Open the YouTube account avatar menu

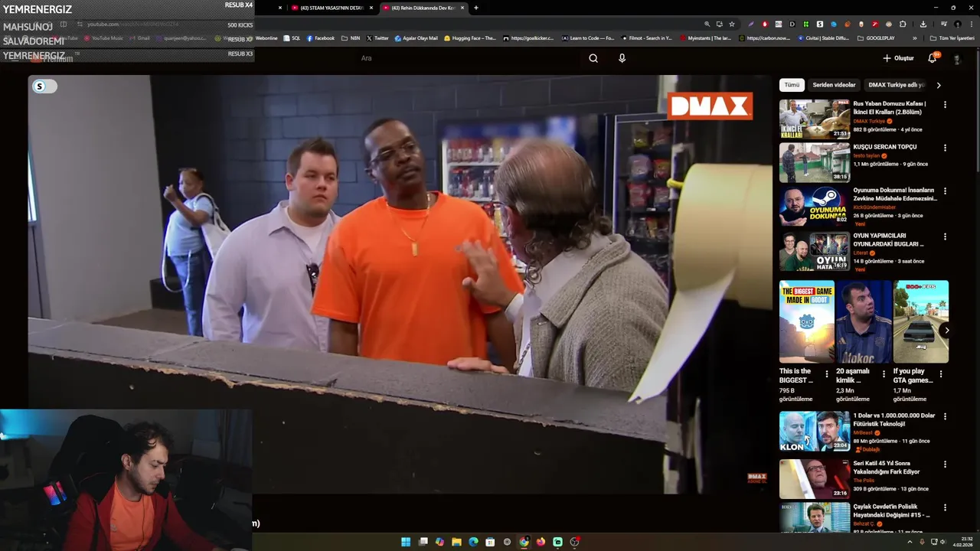[957, 58]
